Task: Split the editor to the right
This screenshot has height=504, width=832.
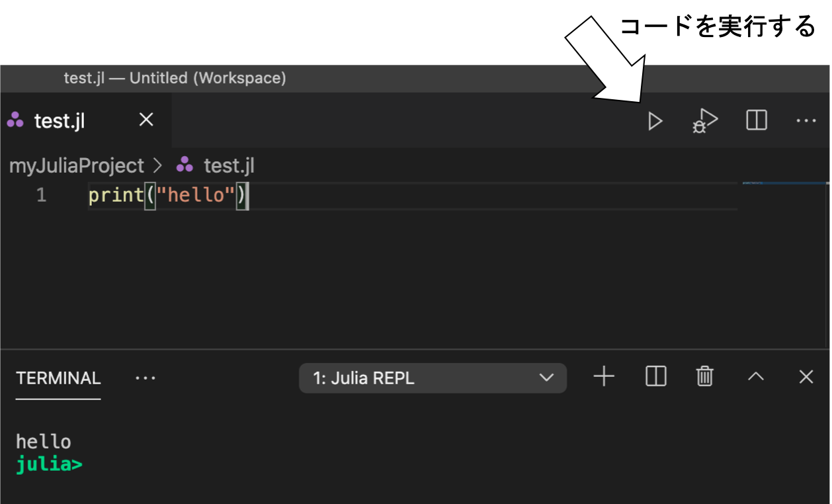Action: pos(756,120)
